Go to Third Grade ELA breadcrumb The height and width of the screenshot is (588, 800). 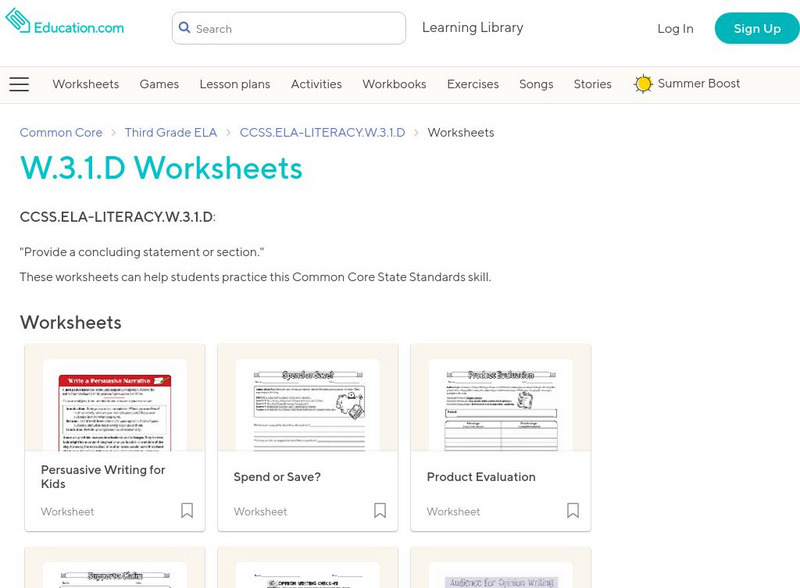171,132
